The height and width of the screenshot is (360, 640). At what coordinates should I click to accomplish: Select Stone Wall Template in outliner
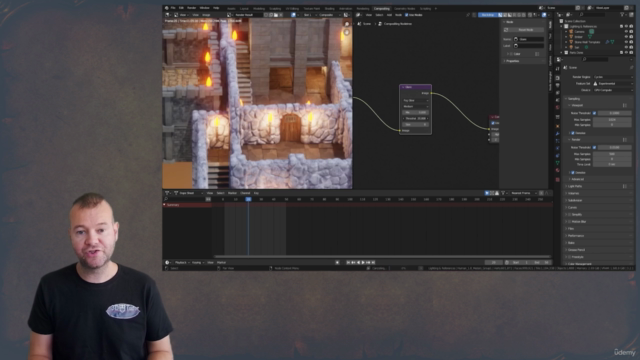coord(587,42)
